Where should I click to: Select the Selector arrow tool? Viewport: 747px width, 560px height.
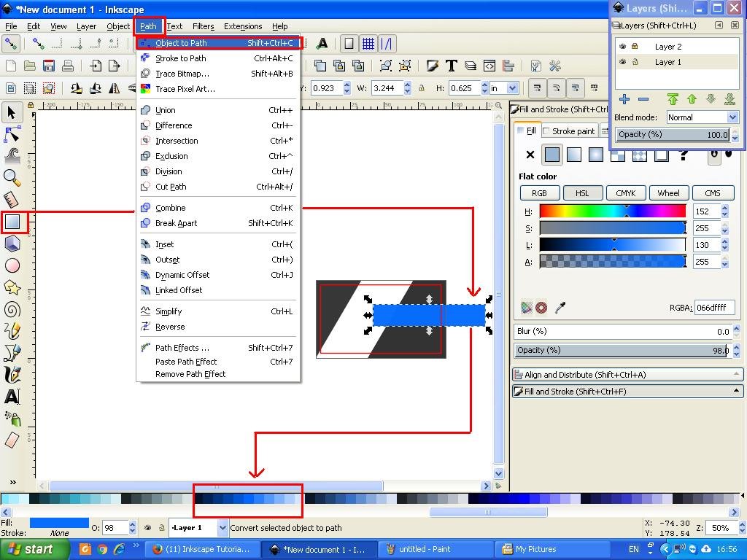12,113
